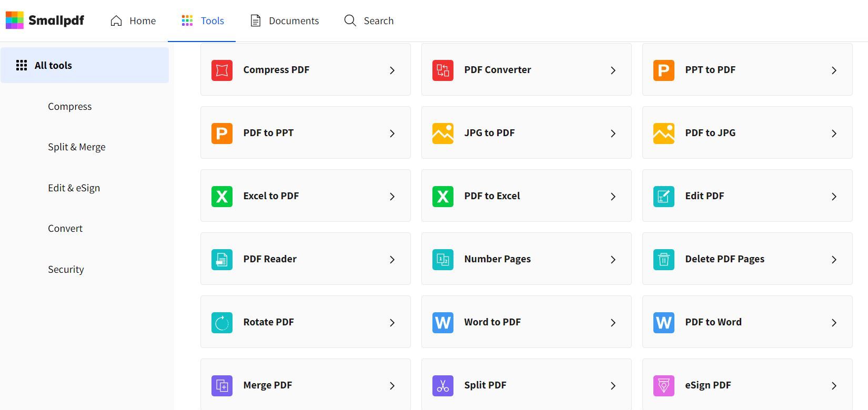Image resolution: width=868 pixels, height=410 pixels.
Task: Open the Split PDF text link
Action: tap(485, 385)
